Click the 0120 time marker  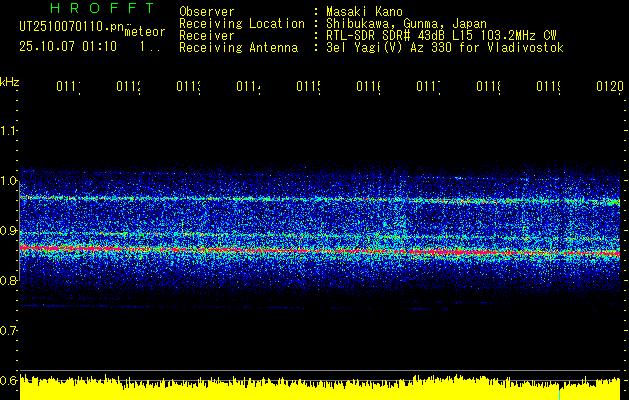pos(610,87)
